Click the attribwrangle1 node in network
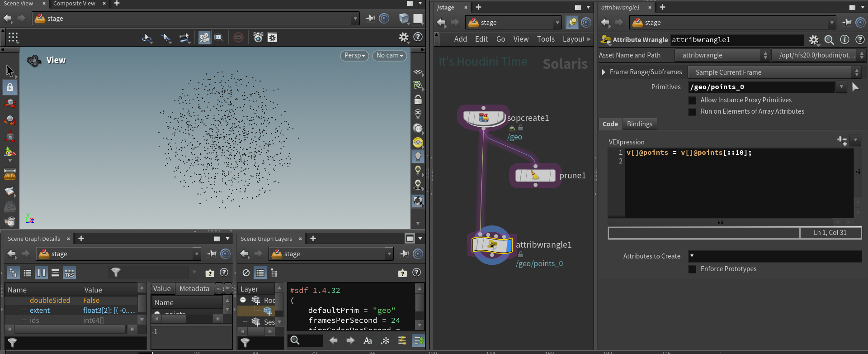The height and width of the screenshot is (354, 868). tap(492, 245)
